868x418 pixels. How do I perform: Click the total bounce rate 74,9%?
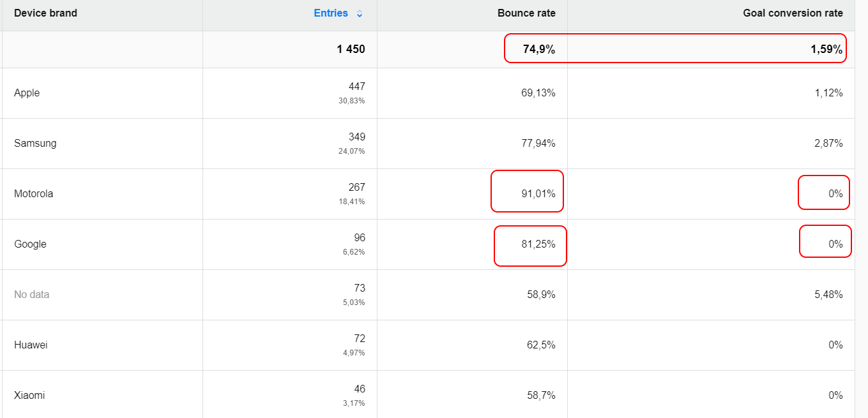[x=539, y=49]
